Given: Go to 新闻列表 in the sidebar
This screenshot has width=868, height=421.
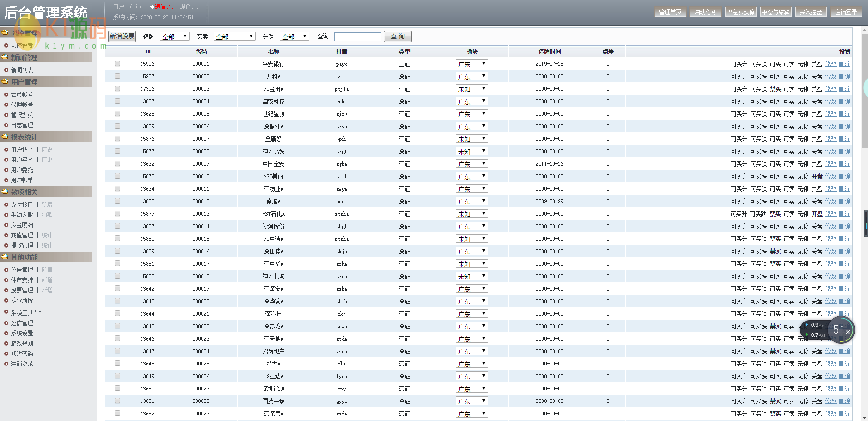Looking at the screenshot, I should [x=22, y=70].
